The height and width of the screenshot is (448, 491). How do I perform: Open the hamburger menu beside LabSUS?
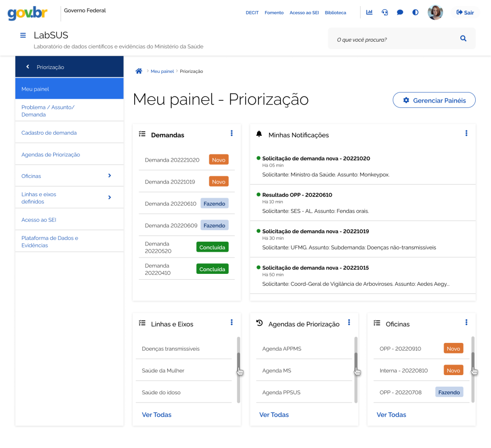pyautogui.click(x=23, y=35)
